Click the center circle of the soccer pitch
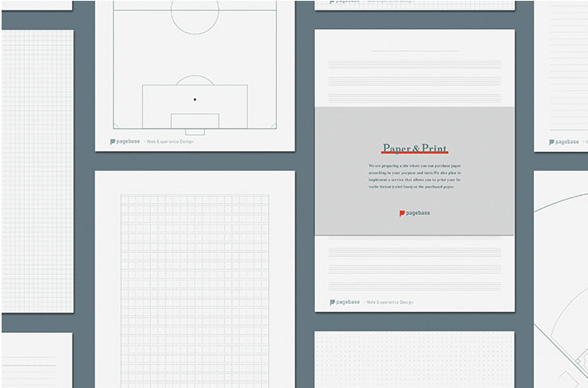Screen dimensions: 588x388 point(195,13)
